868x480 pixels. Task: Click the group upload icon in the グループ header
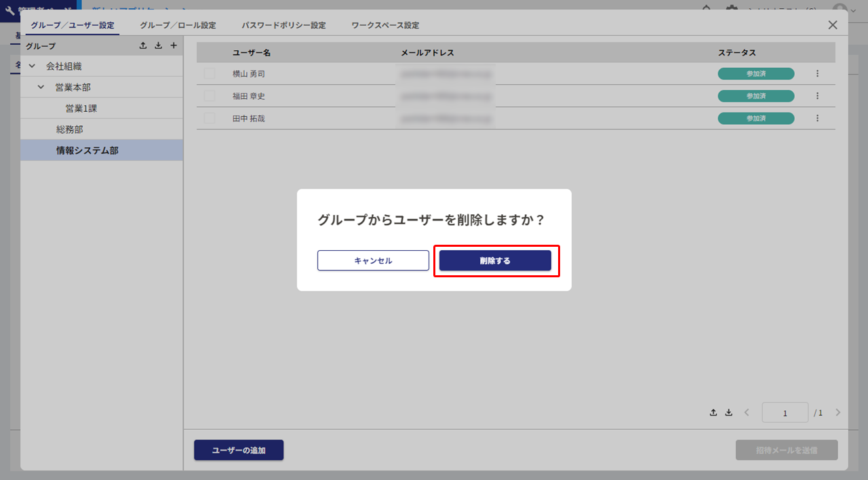(143, 45)
